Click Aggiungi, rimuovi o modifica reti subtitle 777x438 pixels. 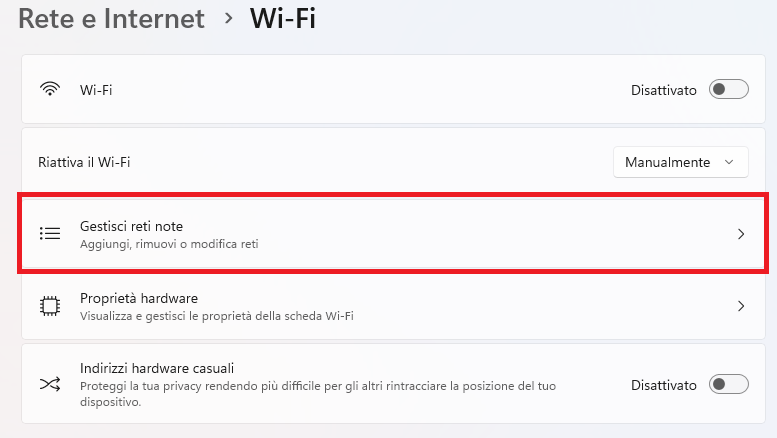tap(169, 244)
